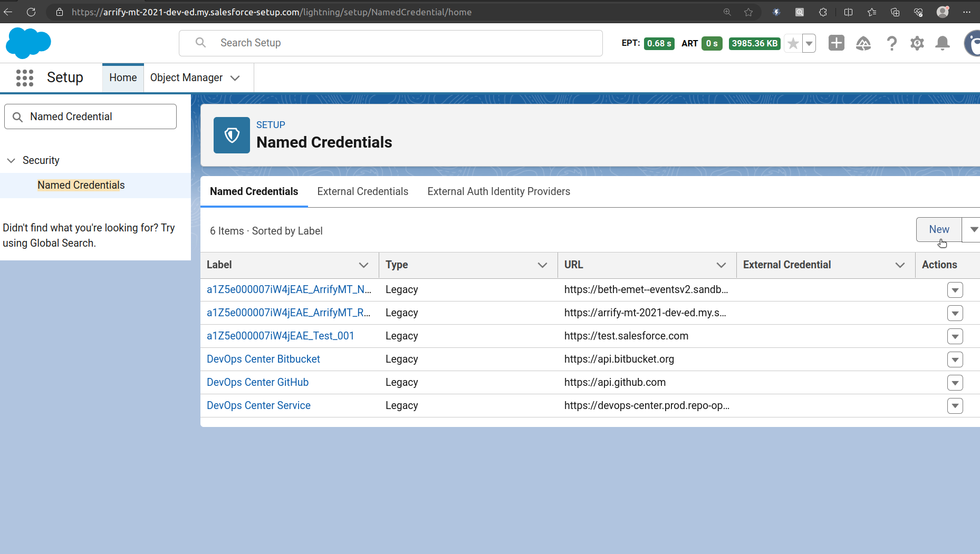Open the DevOps Center Bitbucket link
The height and width of the screenshot is (554, 980).
click(x=263, y=359)
